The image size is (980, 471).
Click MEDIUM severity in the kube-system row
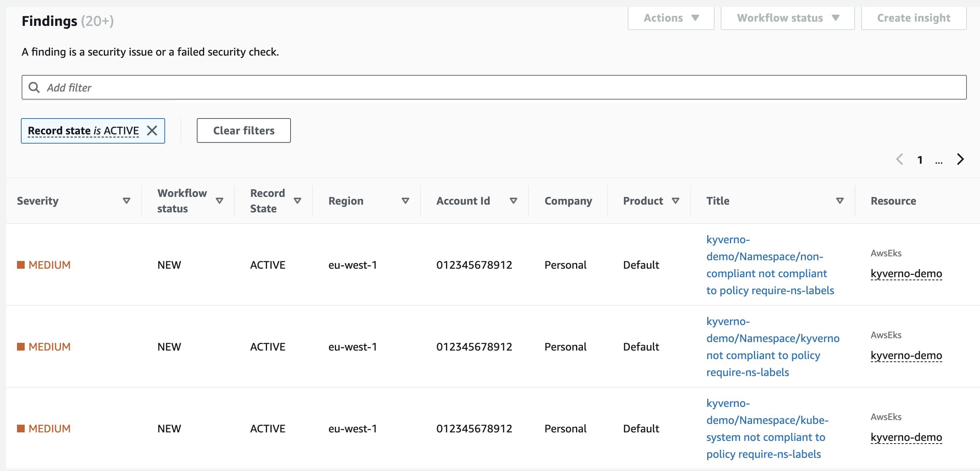(x=44, y=429)
